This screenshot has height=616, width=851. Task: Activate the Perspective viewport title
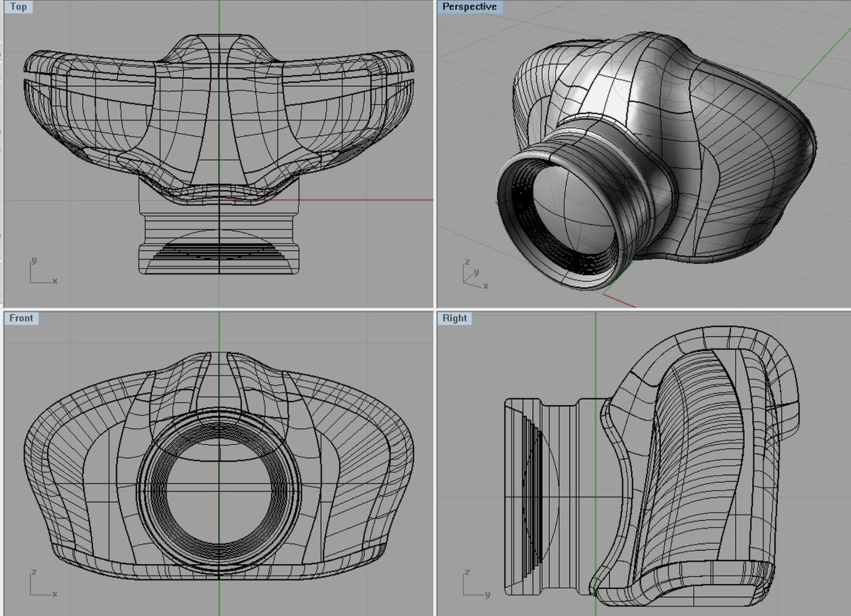click(x=469, y=7)
